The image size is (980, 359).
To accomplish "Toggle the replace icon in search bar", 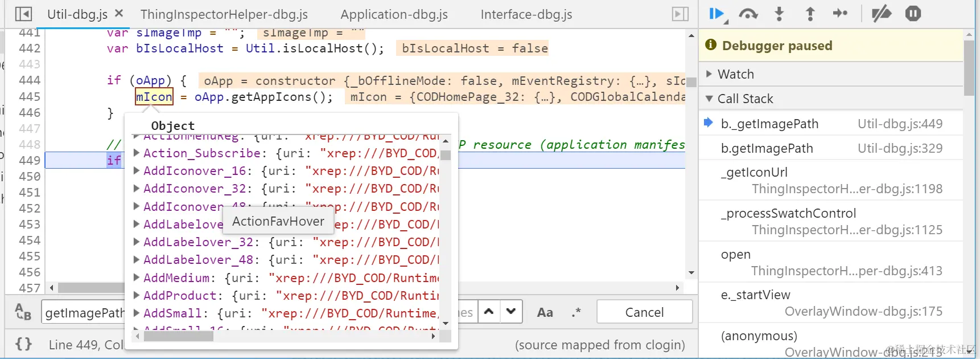I will point(23,312).
